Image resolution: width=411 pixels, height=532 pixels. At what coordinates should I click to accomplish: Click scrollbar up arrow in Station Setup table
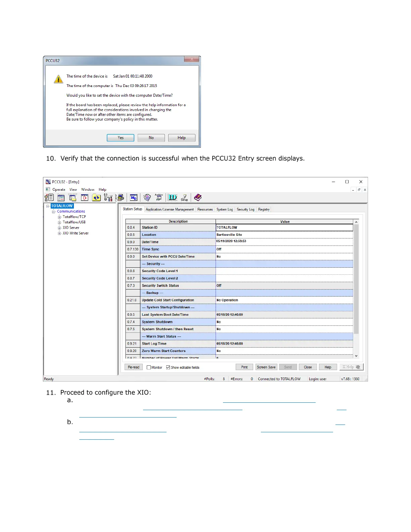356,222
